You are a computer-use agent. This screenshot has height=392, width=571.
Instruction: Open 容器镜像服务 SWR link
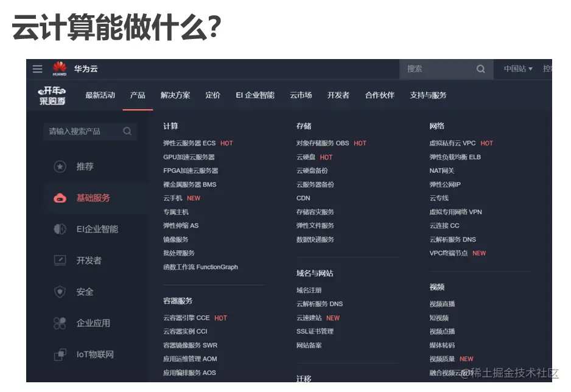(191, 345)
